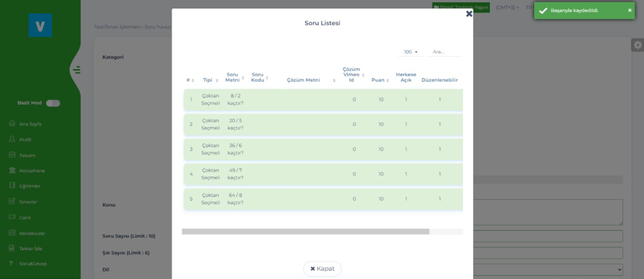Click the horizontal scrollbar below the table
Screen dimensions: 644x279
pyautogui.click(x=305, y=232)
